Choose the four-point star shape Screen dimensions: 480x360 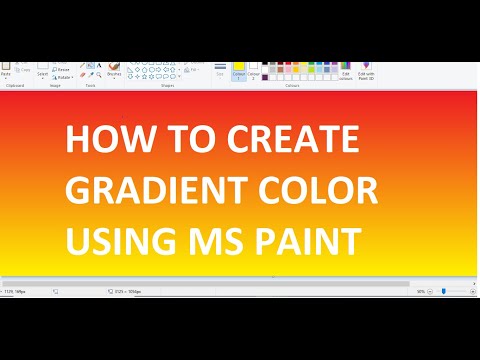[x=137, y=77]
